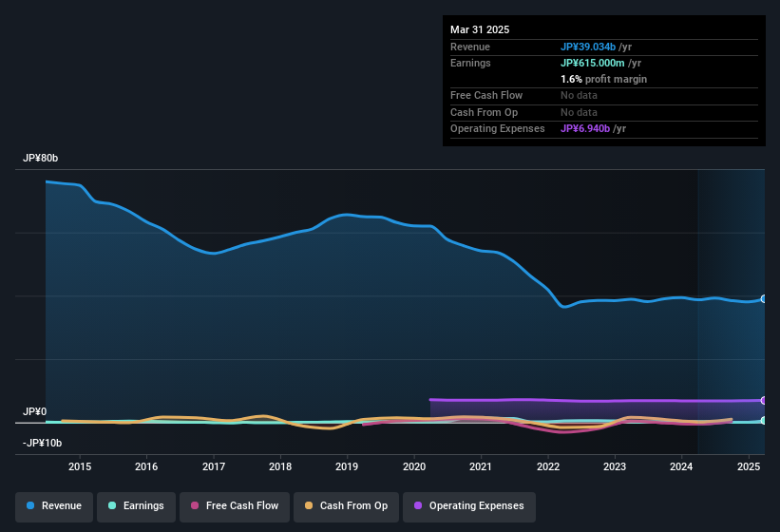Click the Earnings line endpoint marker
This screenshot has width=780, height=532.
point(764,421)
